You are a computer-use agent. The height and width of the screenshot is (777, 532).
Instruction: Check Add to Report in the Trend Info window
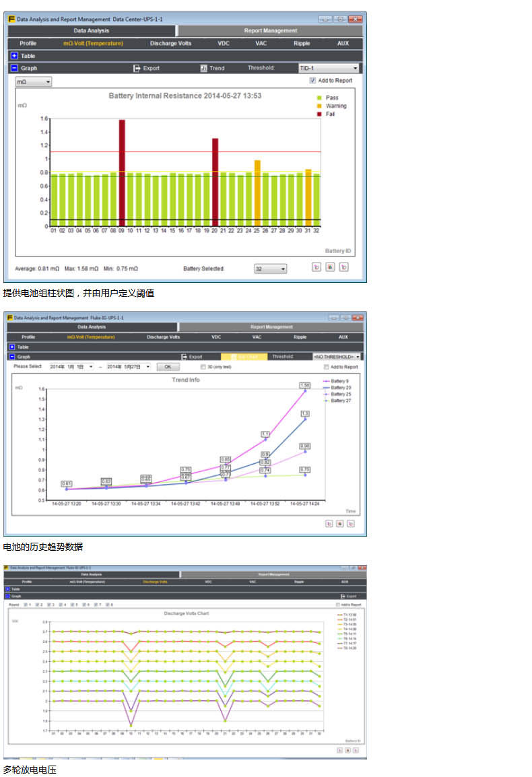pos(326,367)
